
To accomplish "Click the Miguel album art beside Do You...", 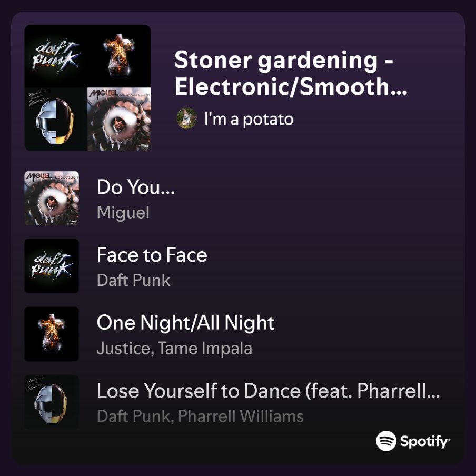I will click(x=52, y=198).
